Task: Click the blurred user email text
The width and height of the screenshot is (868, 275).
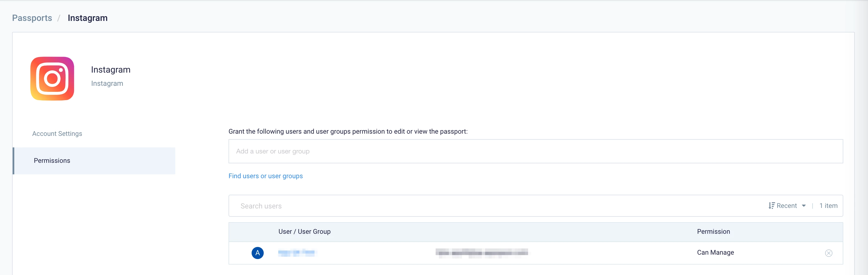Action: tap(482, 252)
